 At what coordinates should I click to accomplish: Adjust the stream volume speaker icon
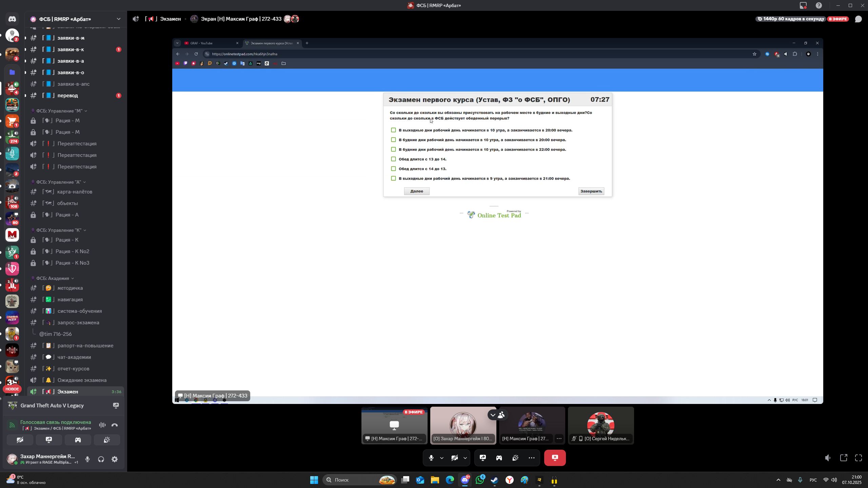pos(828,458)
